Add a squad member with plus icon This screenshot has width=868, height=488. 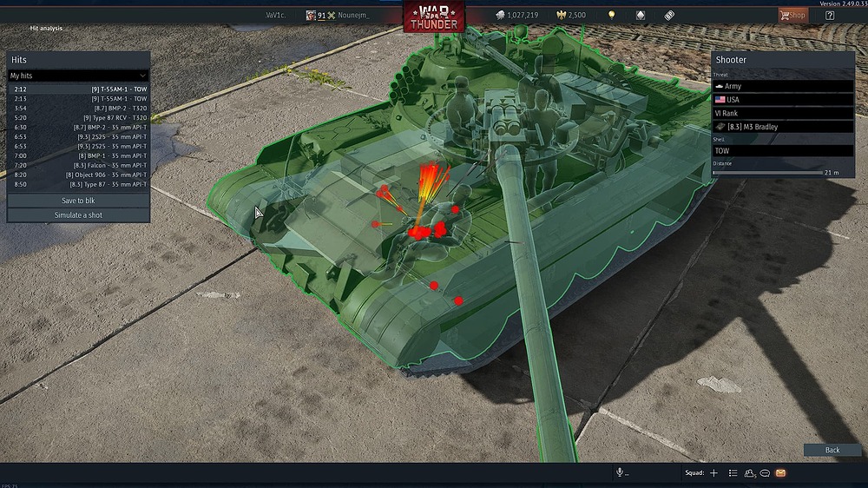point(713,473)
